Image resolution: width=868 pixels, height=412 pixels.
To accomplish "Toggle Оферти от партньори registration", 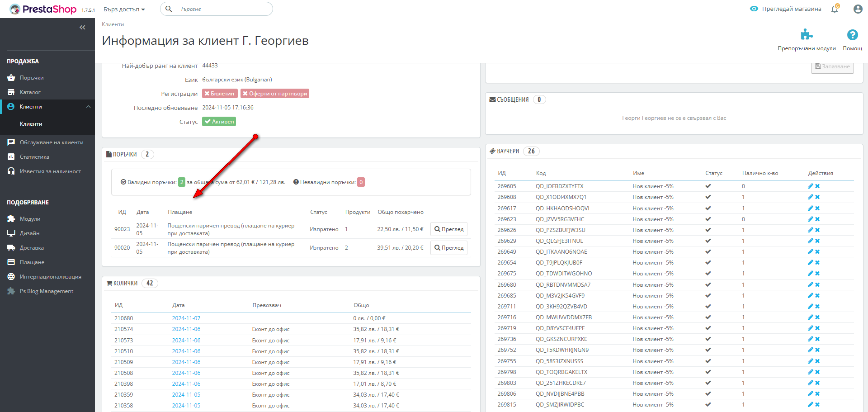I will coord(275,94).
